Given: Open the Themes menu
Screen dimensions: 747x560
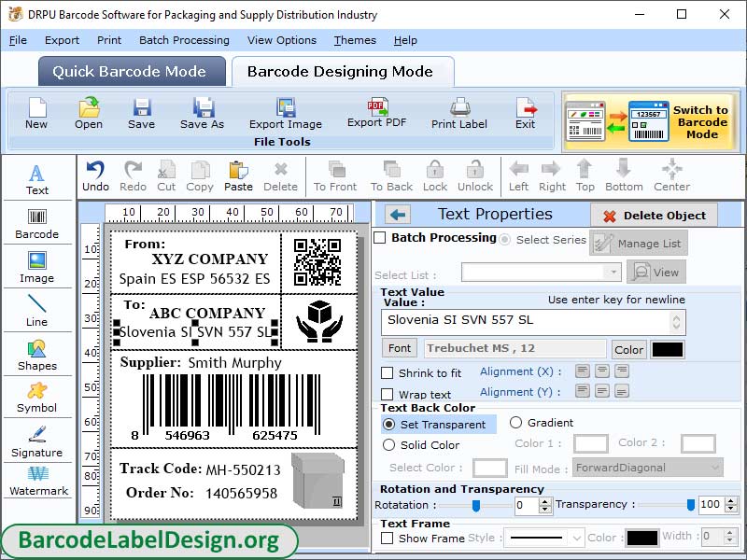Looking at the screenshot, I should [x=355, y=40].
